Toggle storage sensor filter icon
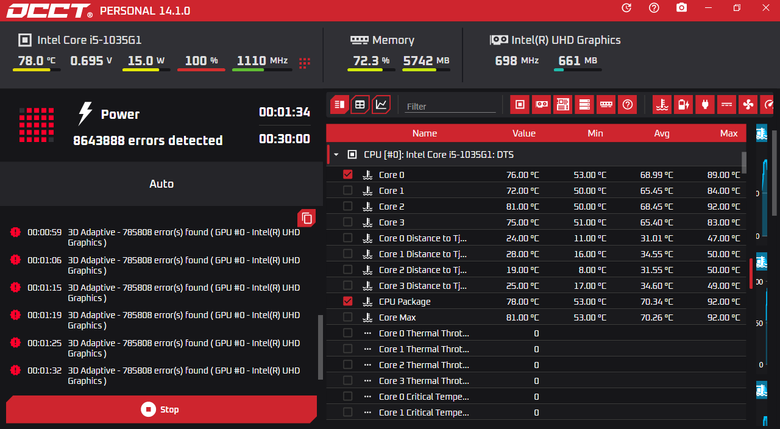Image resolution: width=780 pixels, height=429 pixels. [x=584, y=105]
